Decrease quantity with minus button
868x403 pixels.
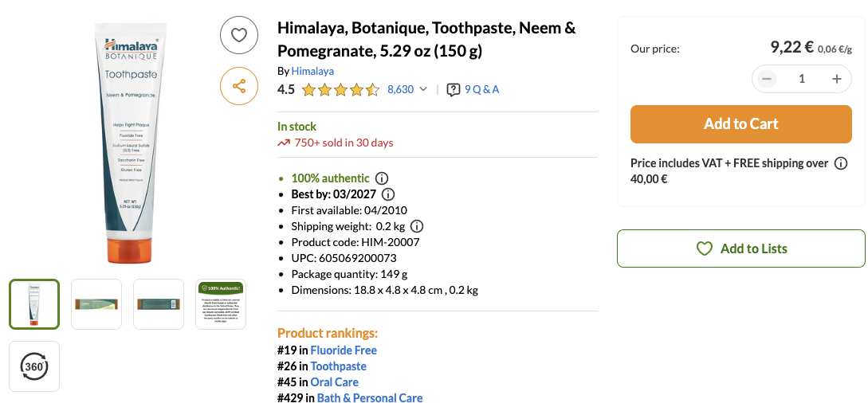pyautogui.click(x=767, y=78)
